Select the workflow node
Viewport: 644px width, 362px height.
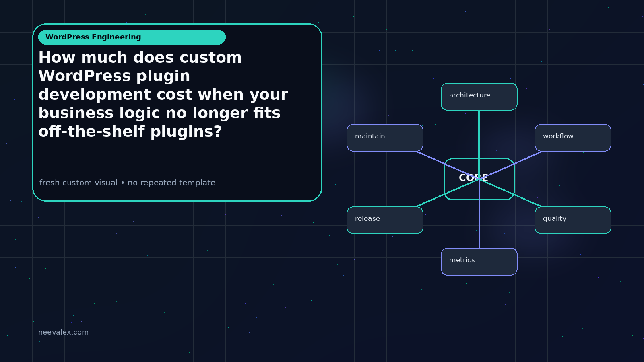click(x=573, y=138)
